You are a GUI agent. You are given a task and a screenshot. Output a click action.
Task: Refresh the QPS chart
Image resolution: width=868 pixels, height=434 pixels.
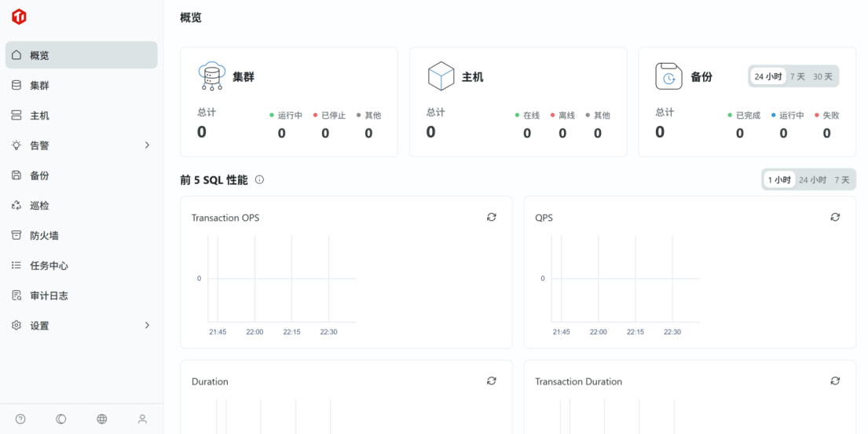pos(835,217)
